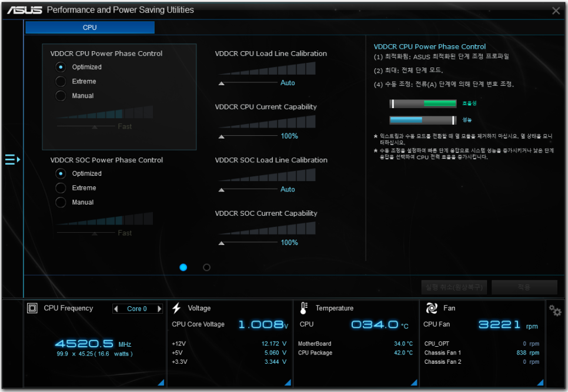This screenshot has height=392, width=568.
Task: Click the Fan icon
Action: 432,308
